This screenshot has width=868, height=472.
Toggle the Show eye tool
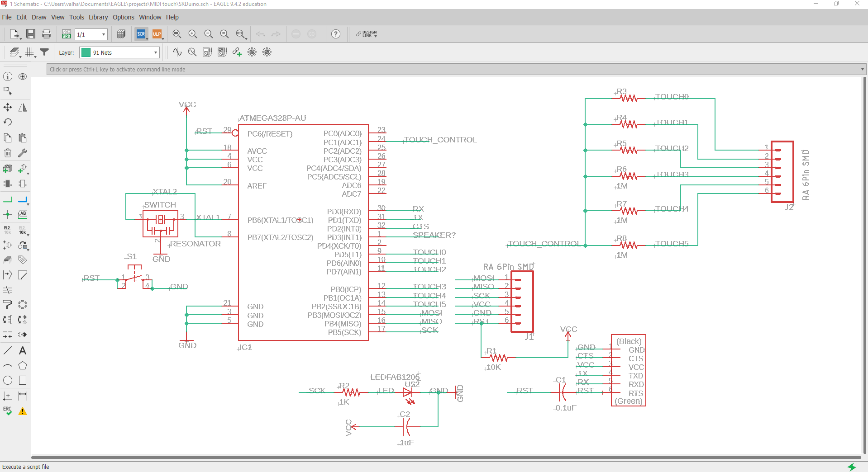tap(23, 76)
